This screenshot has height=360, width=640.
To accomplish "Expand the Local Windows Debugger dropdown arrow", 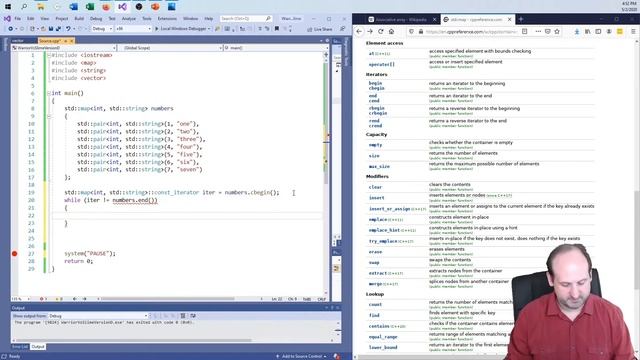I will 209,29.
